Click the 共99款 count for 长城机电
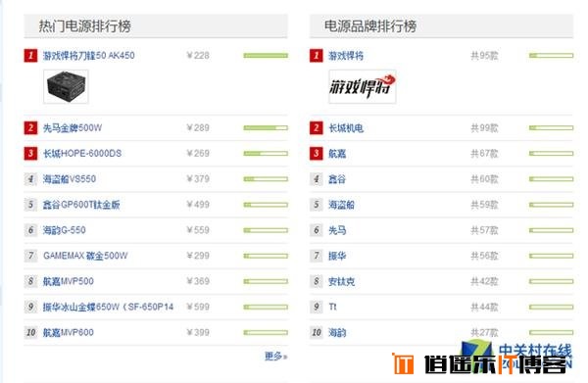The height and width of the screenshot is (383, 588). [x=484, y=128]
